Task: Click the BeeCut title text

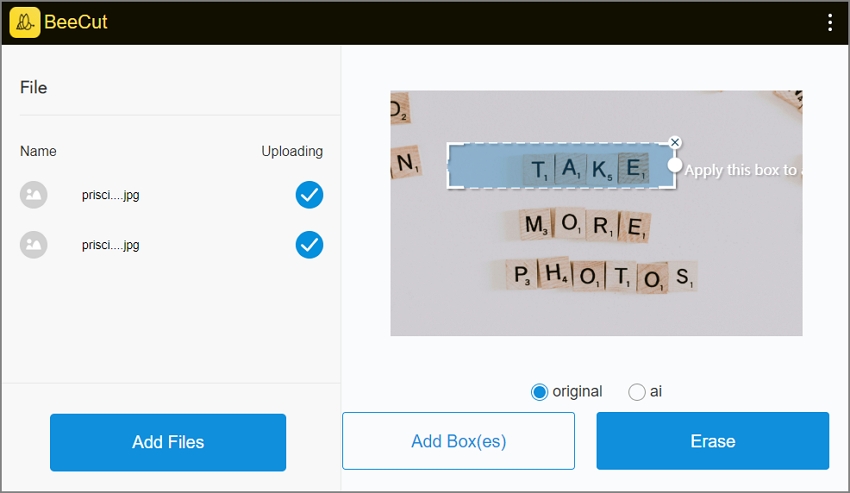Action: point(76,22)
